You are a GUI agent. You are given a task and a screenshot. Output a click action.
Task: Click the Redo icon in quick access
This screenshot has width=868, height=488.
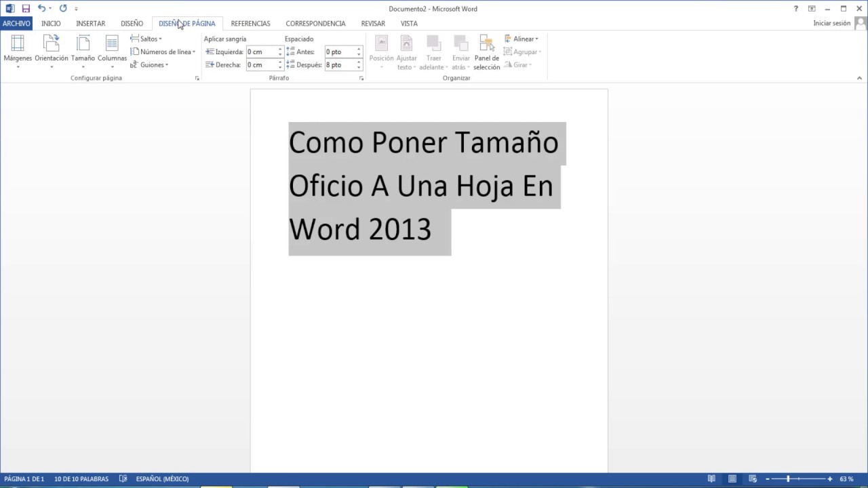point(63,9)
